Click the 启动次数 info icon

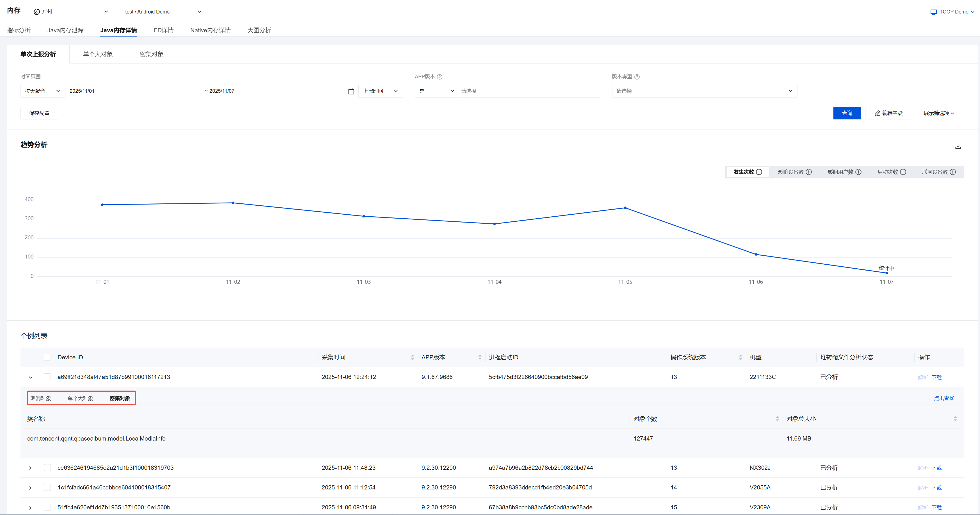pos(903,172)
